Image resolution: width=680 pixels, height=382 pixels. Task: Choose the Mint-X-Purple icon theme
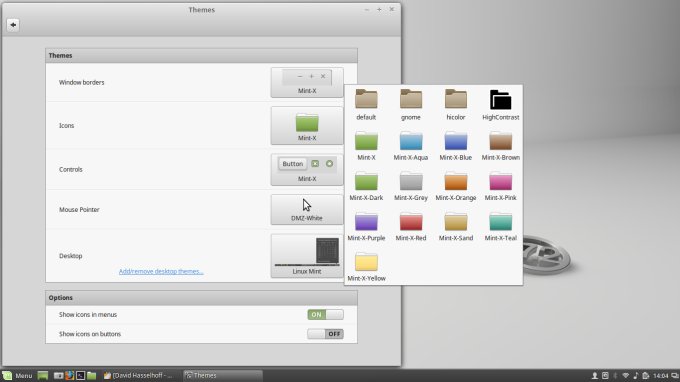pos(366,226)
